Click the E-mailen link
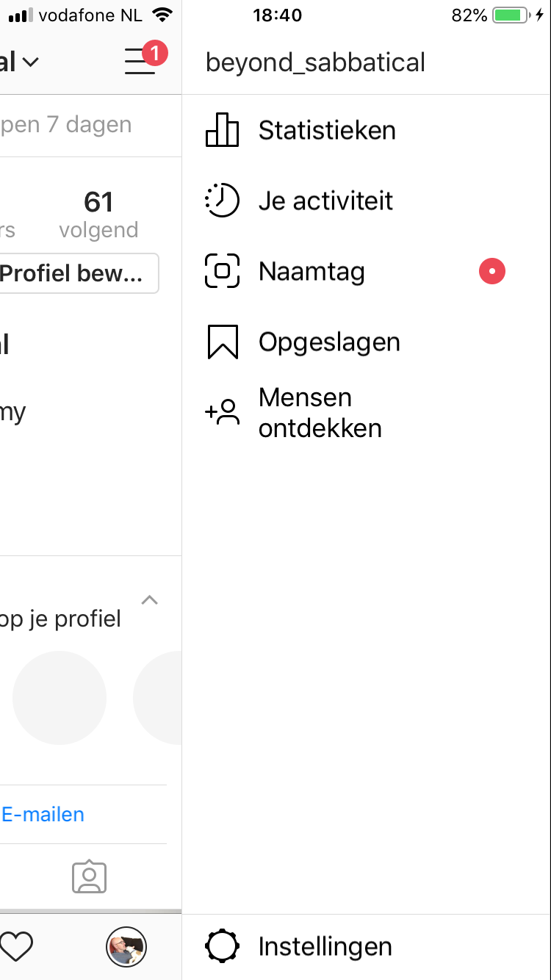The width and height of the screenshot is (551, 980). coord(43,814)
